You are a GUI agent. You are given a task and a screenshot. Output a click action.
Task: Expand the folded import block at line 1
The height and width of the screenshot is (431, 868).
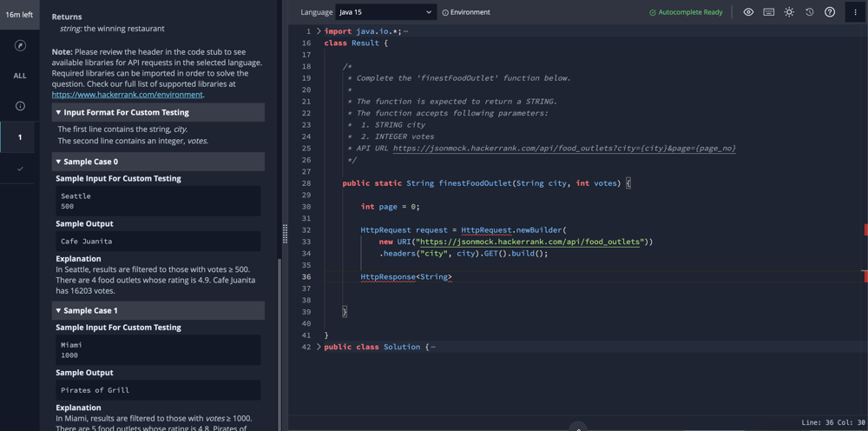click(319, 31)
